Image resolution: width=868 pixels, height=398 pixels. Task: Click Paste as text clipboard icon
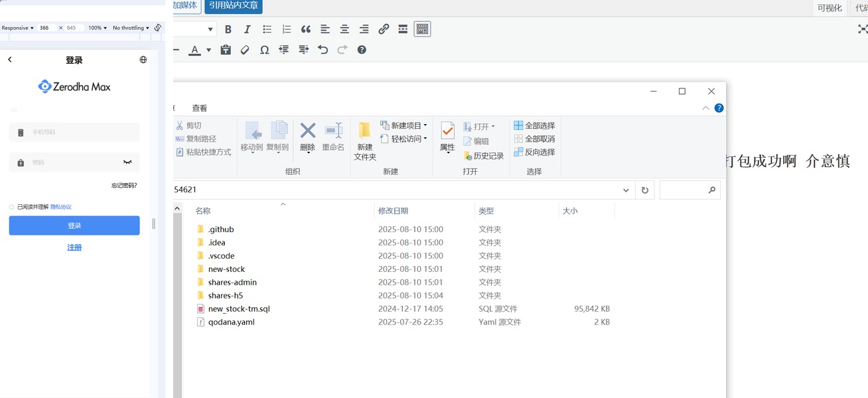(x=226, y=50)
